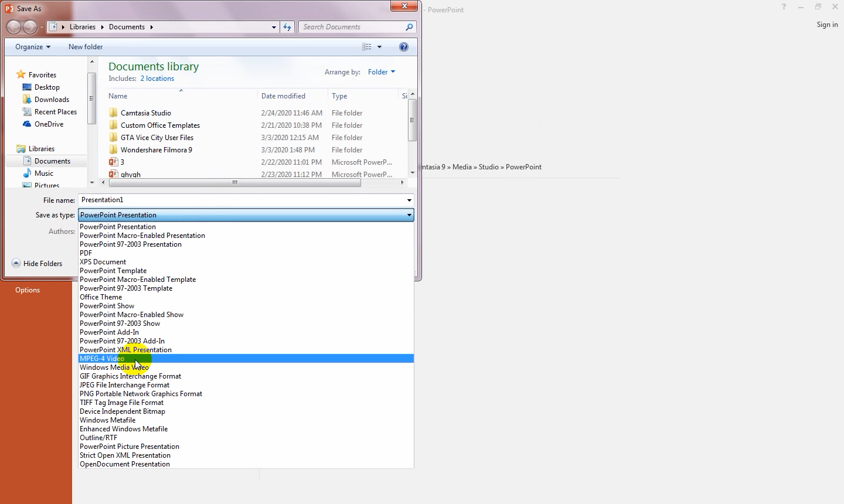844x504 pixels.
Task: Select the Custom Office Templates folder
Action: point(160,125)
